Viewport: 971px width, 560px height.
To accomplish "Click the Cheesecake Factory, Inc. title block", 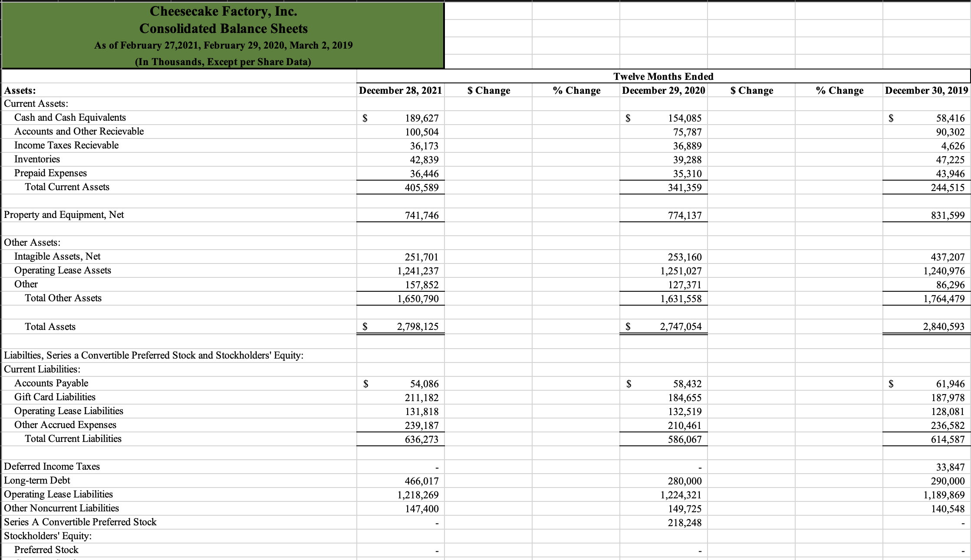I will point(223,11).
